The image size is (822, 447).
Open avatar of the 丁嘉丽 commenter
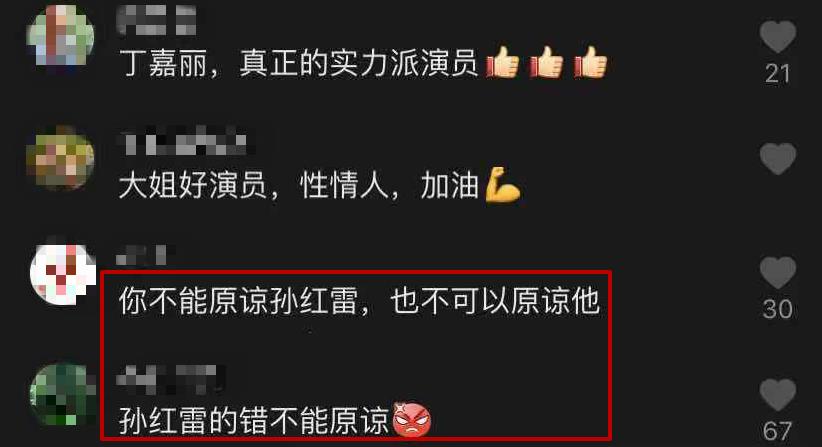[61, 36]
